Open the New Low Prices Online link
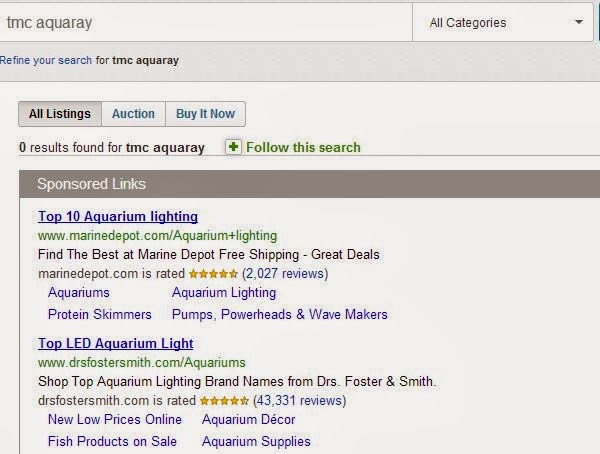Screen dimensions: 600x454 click(x=115, y=420)
